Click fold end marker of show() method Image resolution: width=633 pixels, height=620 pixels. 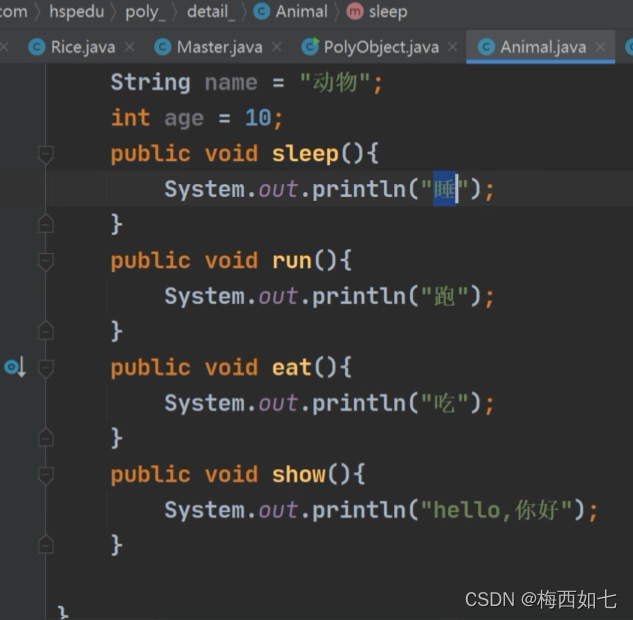point(46,545)
